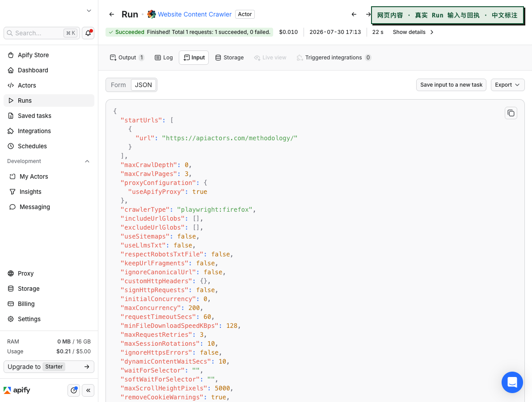Select the Input tab

[194, 58]
